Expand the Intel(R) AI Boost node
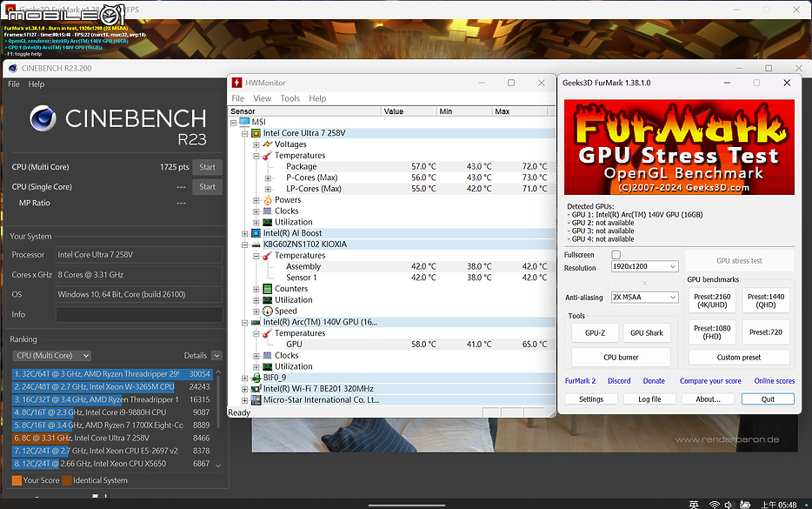The height and width of the screenshot is (509, 812). [x=244, y=234]
